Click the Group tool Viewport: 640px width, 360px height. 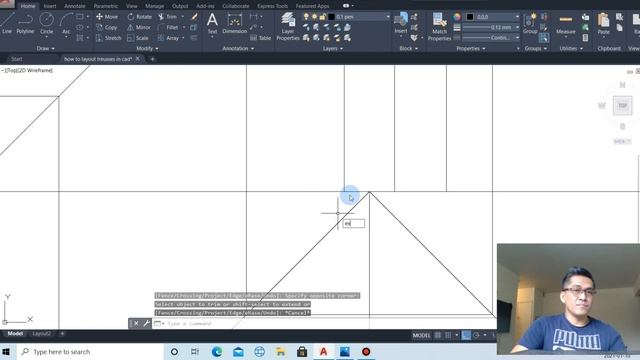tap(530, 24)
